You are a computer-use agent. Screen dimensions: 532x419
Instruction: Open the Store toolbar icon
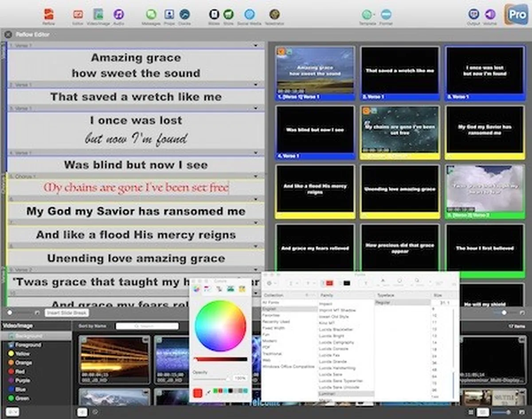[228, 15]
